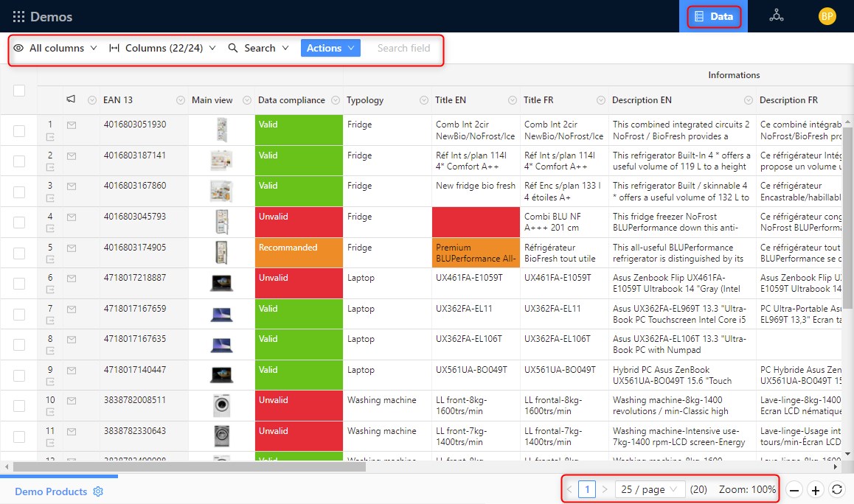
Task: Click the zoom-in plus button
Action: click(x=815, y=490)
